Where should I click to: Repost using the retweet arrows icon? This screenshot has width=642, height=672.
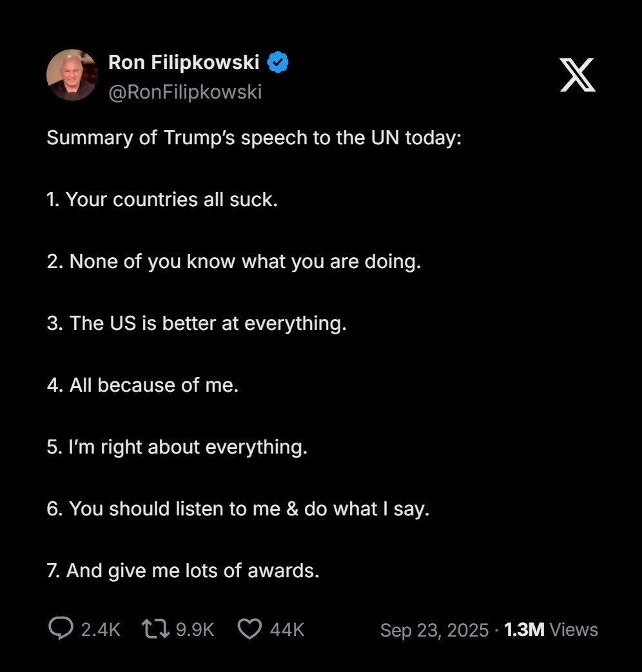(155, 629)
